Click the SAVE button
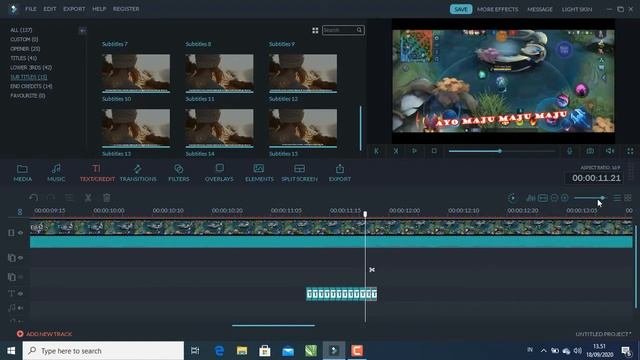 click(x=461, y=9)
